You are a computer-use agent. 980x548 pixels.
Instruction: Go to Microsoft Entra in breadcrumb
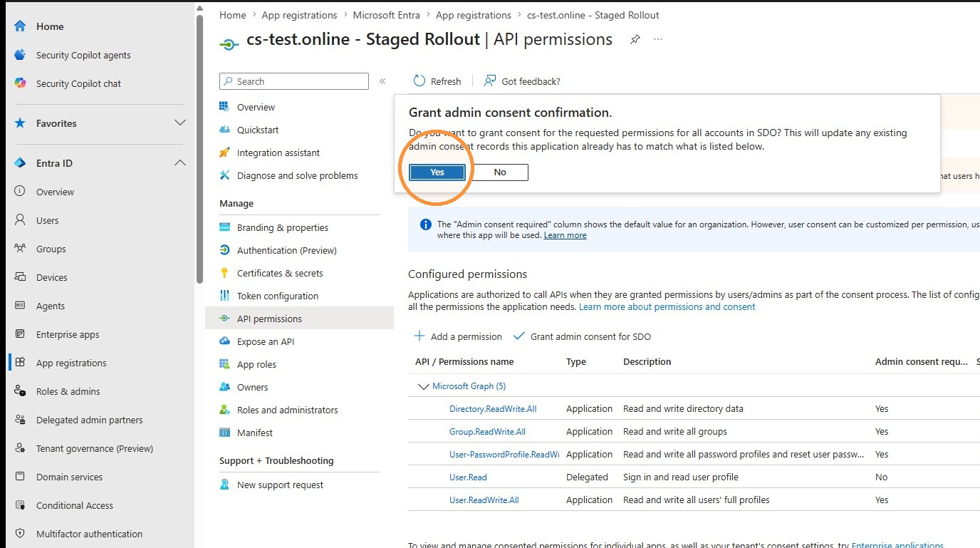387,15
